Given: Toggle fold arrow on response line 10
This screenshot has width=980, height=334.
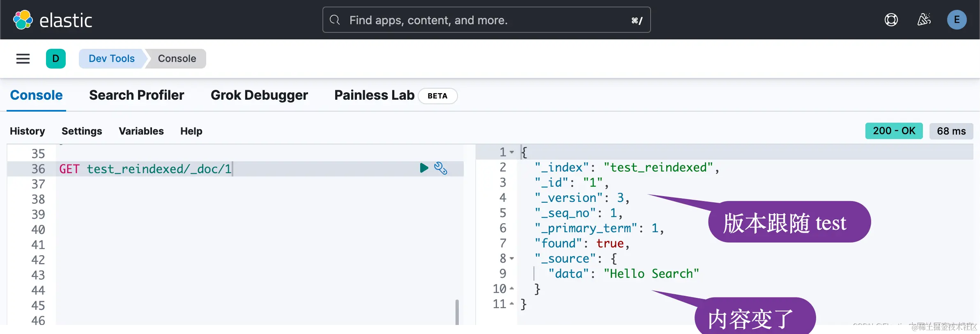Looking at the screenshot, I should [512, 289].
